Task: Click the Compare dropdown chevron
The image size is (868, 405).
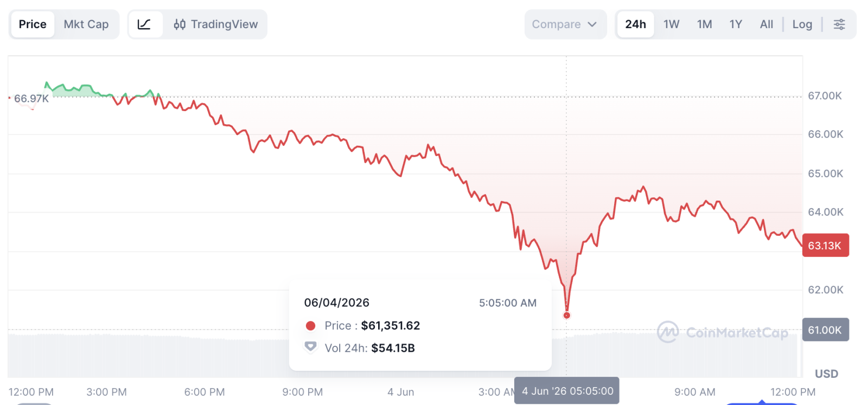Action: pyautogui.click(x=592, y=24)
